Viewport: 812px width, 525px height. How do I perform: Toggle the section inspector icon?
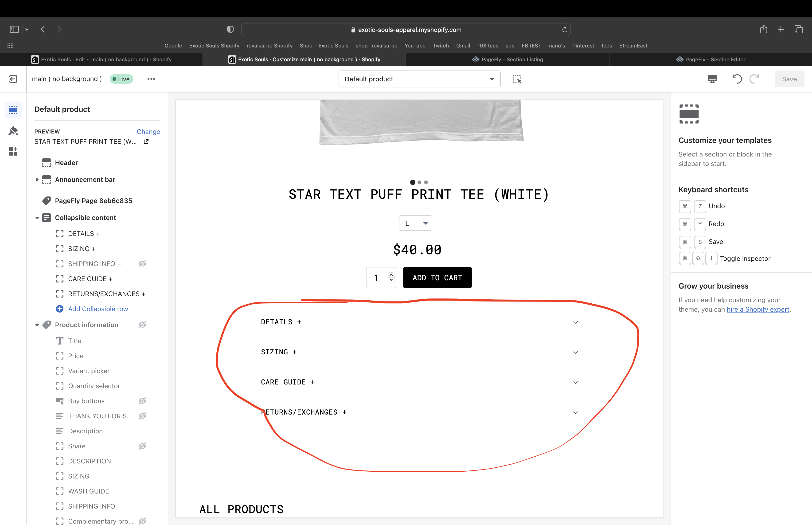[517, 79]
